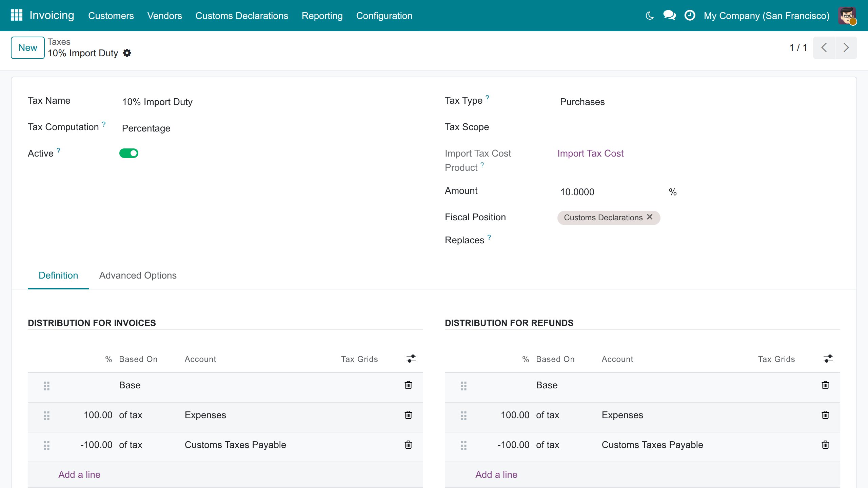Toggle dark mode moon icon
This screenshot has width=868, height=488.
pos(649,16)
